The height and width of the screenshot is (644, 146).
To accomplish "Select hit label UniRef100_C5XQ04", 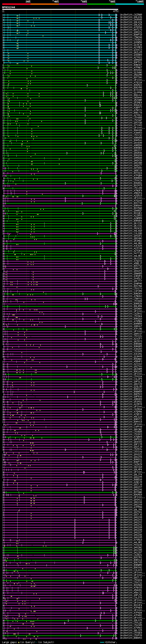I will pos(131,580).
